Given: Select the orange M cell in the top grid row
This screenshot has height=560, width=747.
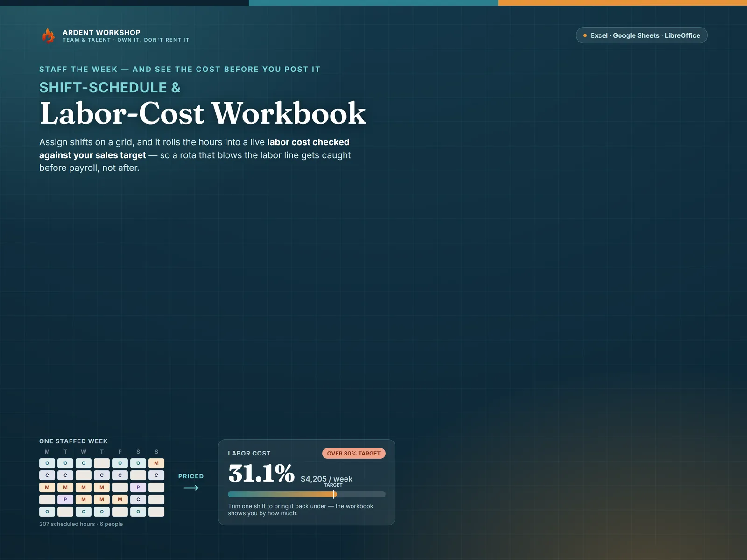Looking at the screenshot, I should coord(156,463).
